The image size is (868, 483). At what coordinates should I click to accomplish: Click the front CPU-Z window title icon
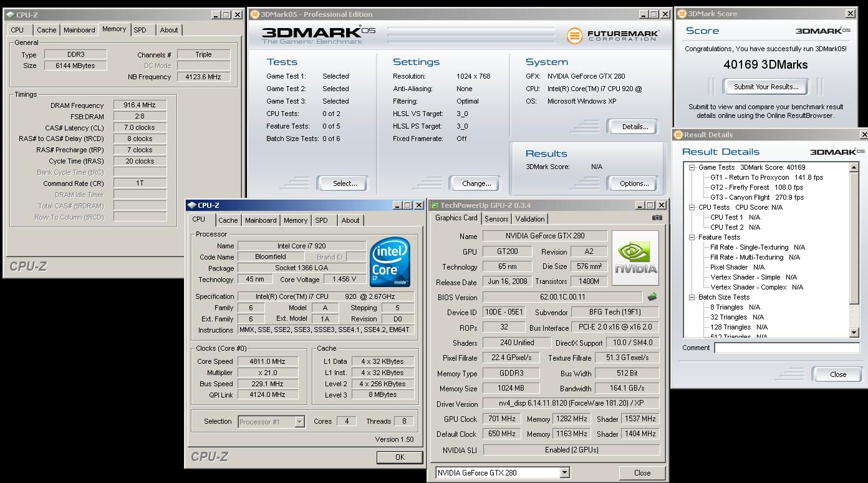(x=191, y=205)
